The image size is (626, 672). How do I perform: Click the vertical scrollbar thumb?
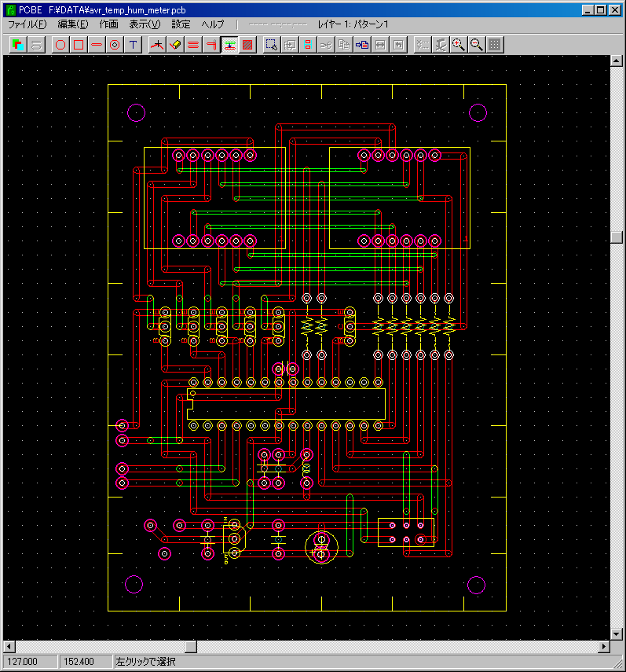pos(616,237)
